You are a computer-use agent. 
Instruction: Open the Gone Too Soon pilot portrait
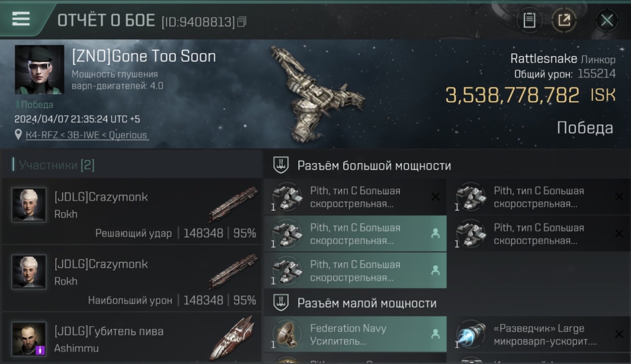click(x=39, y=69)
